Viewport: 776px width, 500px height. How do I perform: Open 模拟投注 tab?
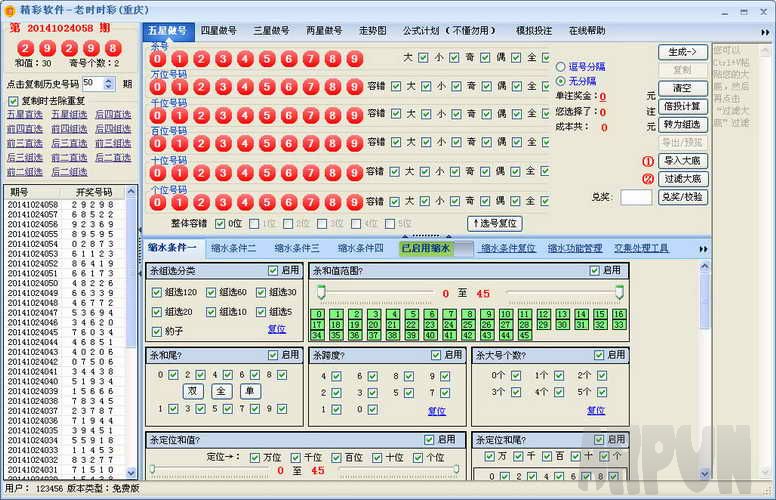pyautogui.click(x=534, y=31)
